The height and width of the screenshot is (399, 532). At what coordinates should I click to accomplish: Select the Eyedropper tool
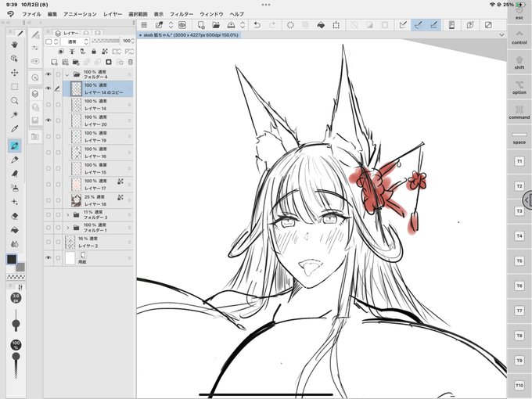[x=15, y=129]
